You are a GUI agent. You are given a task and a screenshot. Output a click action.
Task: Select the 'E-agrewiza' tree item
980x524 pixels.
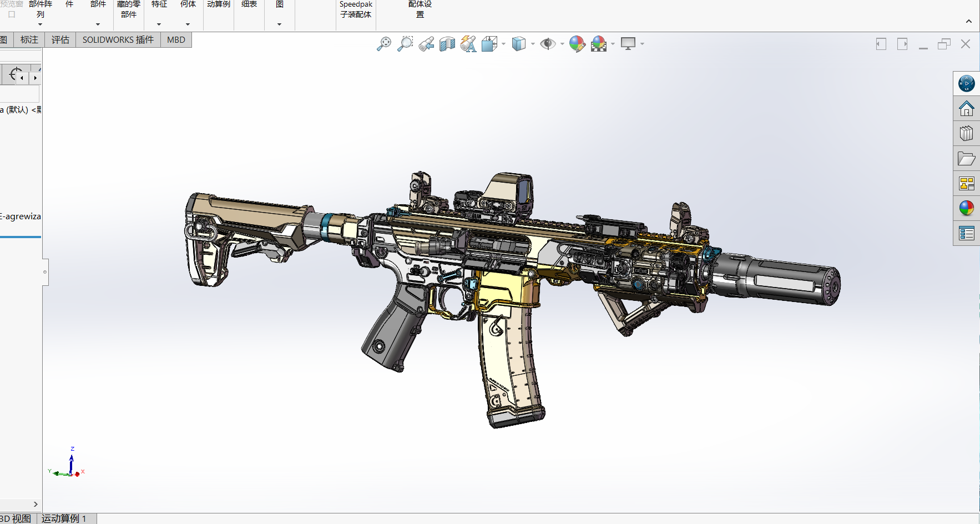21,216
